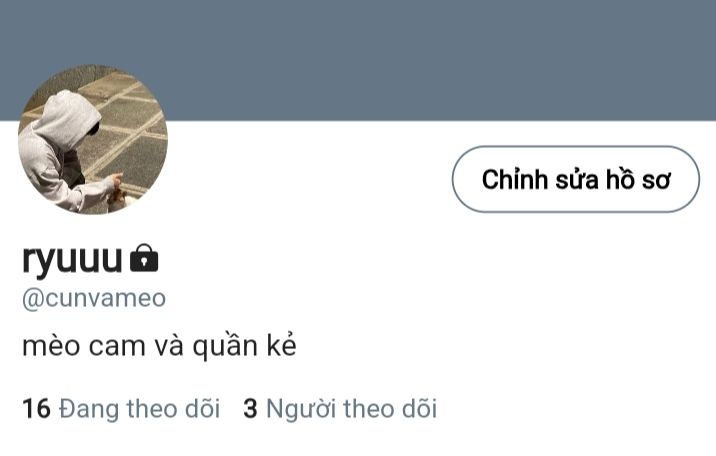The height and width of the screenshot is (456, 716).
Task: Click the 'Người theo dõi' label
Action: click(352, 409)
